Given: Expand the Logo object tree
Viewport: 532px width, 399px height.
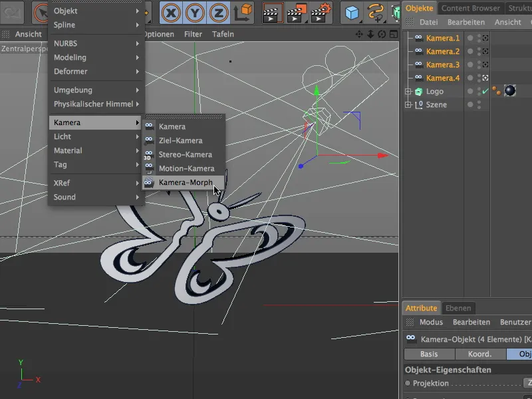Looking at the screenshot, I should (408, 91).
